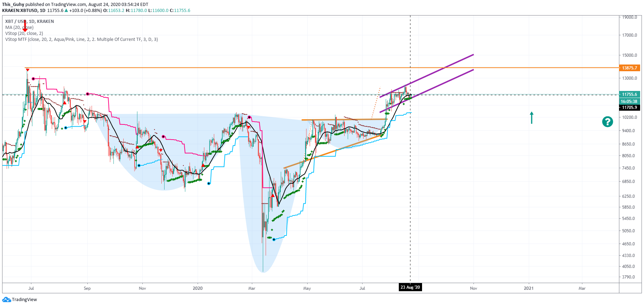Image resolution: width=644 pixels, height=306 pixels.
Task: Click the 16:05:38 countdown label
Action: click(629, 101)
